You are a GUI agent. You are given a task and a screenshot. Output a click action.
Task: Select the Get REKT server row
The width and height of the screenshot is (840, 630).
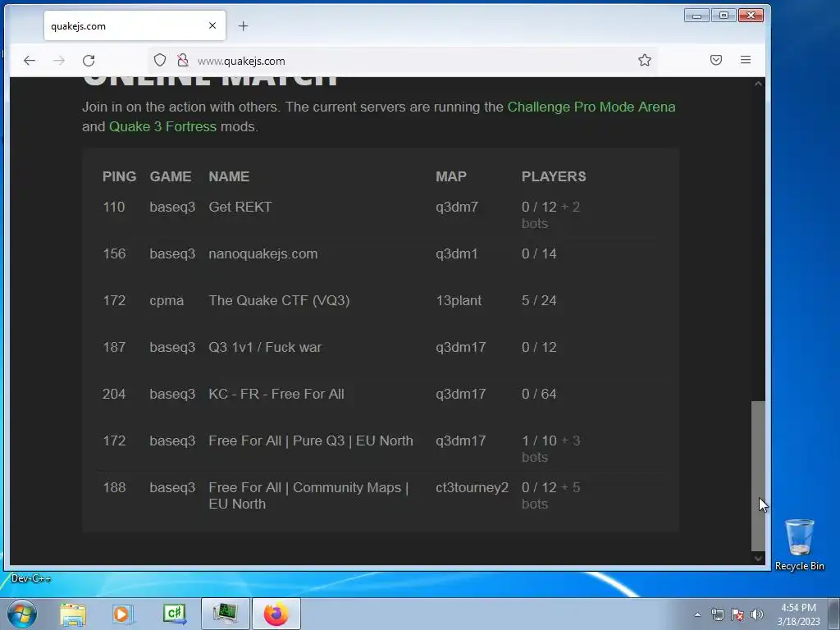(380, 215)
